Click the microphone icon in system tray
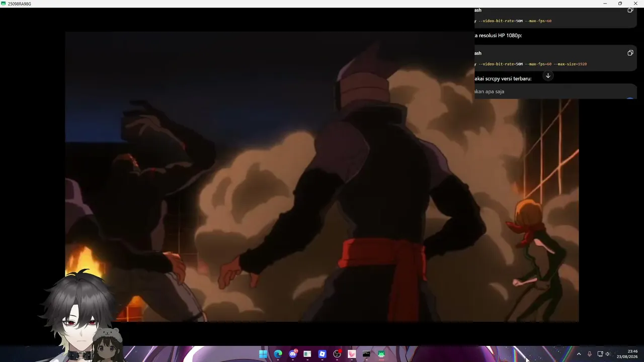 pos(589,354)
